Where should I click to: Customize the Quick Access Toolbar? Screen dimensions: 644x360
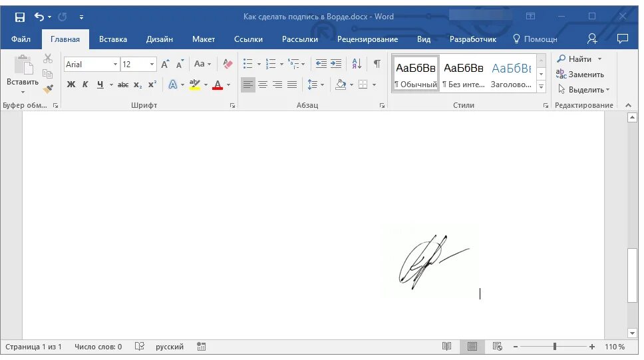[81, 17]
